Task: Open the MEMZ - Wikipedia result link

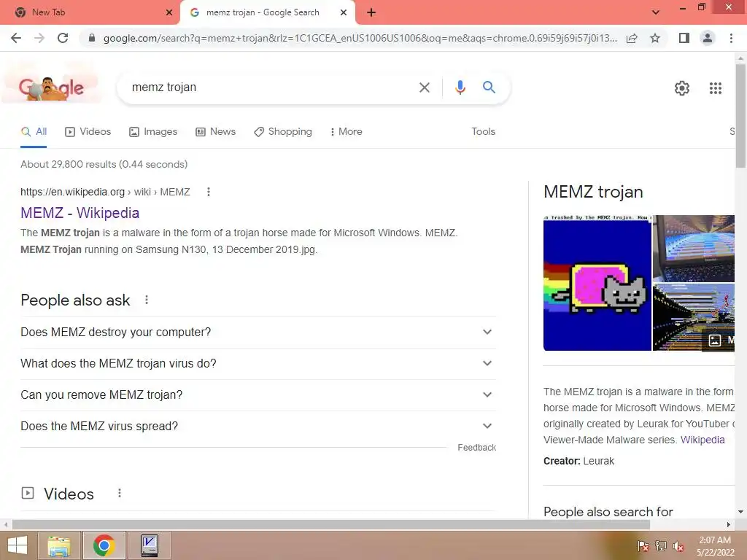Action: point(80,213)
